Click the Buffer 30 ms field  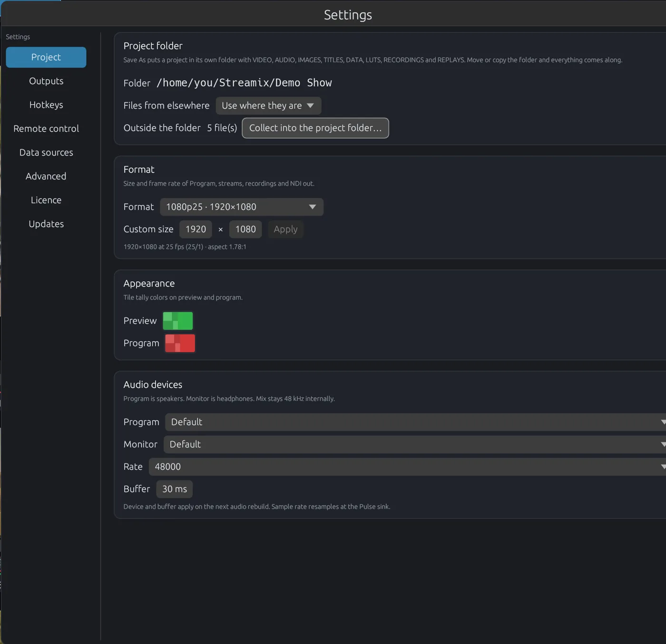[175, 489]
